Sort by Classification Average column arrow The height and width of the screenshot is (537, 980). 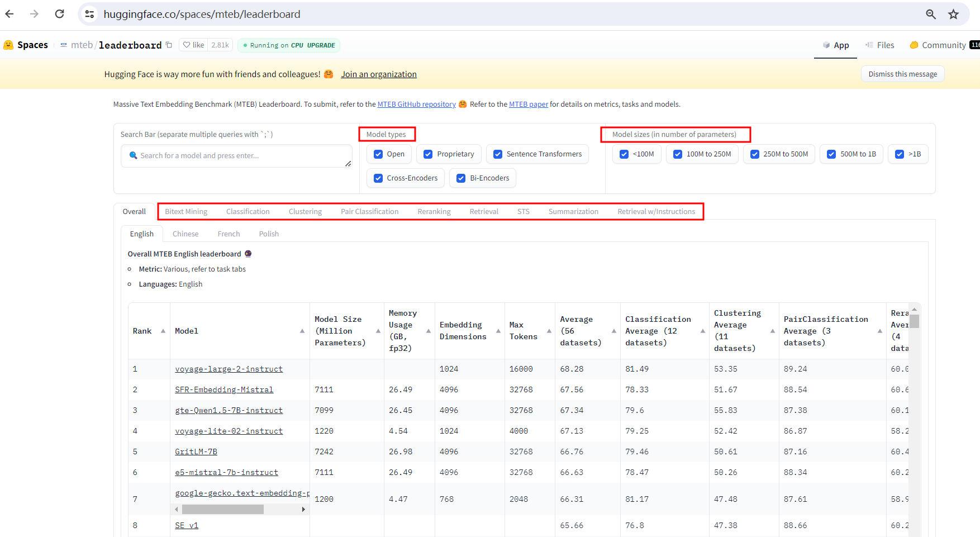pyautogui.click(x=703, y=331)
